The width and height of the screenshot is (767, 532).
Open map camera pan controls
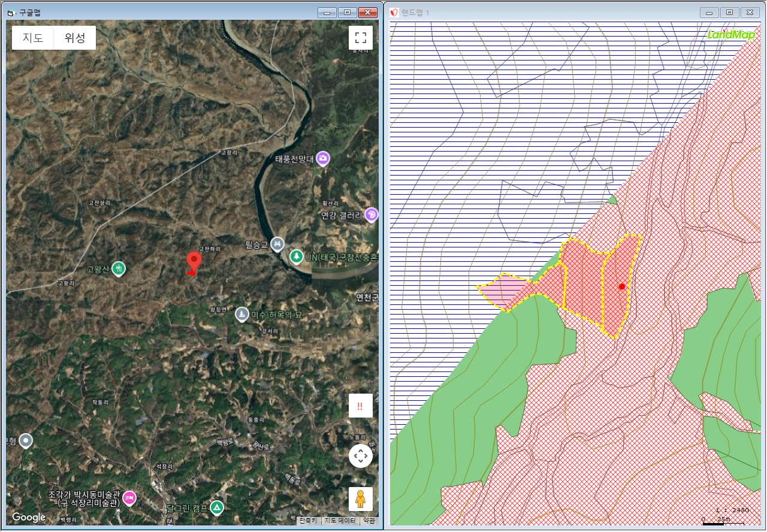click(x=360, y=456)
